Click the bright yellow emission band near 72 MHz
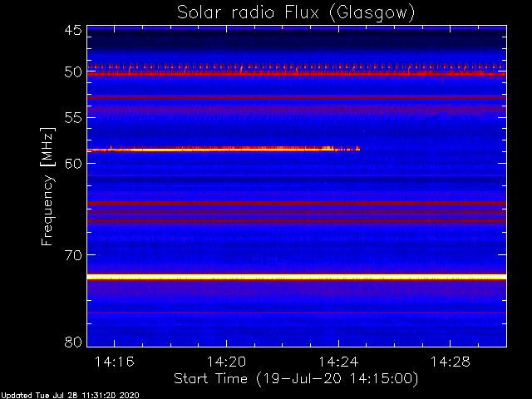 297,277
